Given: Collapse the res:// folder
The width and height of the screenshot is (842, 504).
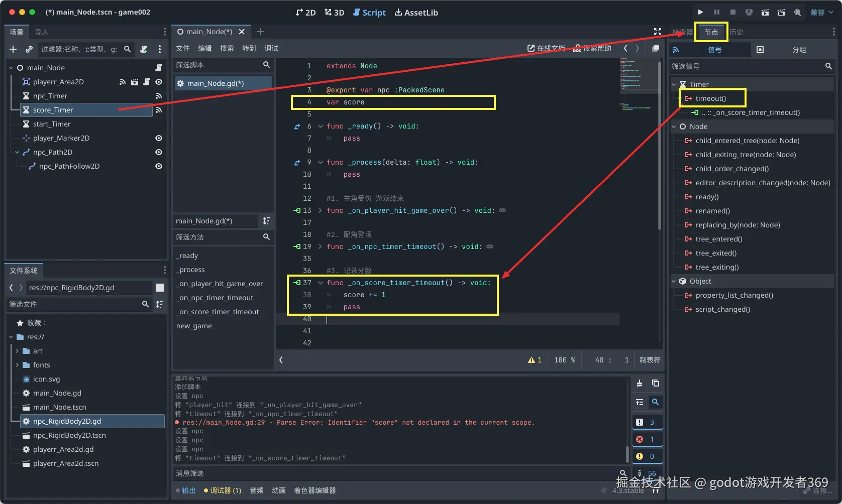Looking at the screenshot, I should pyautogui.click(x=11, y=337).
